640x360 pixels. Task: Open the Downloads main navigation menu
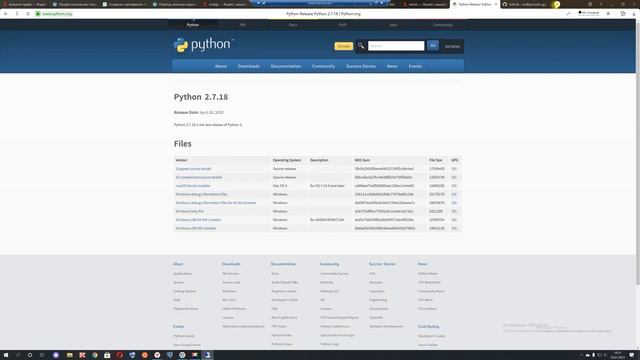[249, 66]
